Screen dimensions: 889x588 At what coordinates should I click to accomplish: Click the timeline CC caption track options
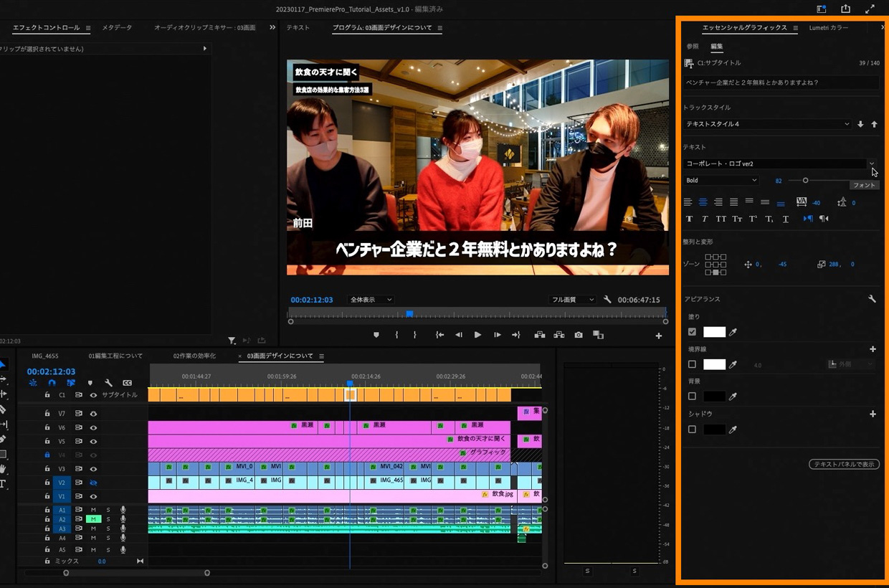point(127,383)
